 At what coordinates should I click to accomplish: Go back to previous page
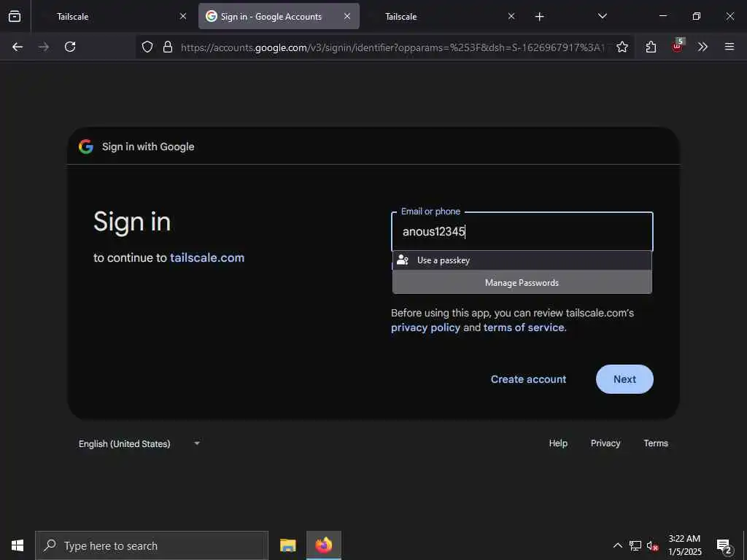click(18, 47)
